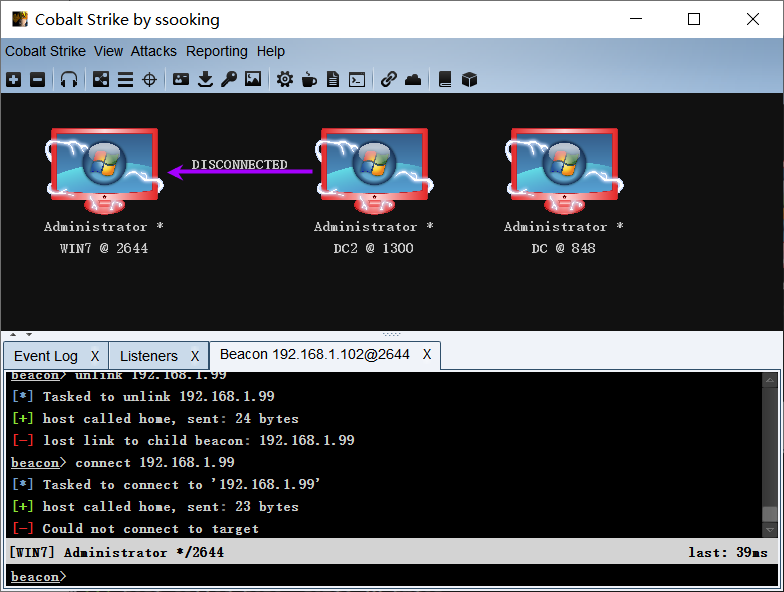This screenshot has width=784, height=592.
Task: View Screenshots picture icon
Action: tap(253, 79)
